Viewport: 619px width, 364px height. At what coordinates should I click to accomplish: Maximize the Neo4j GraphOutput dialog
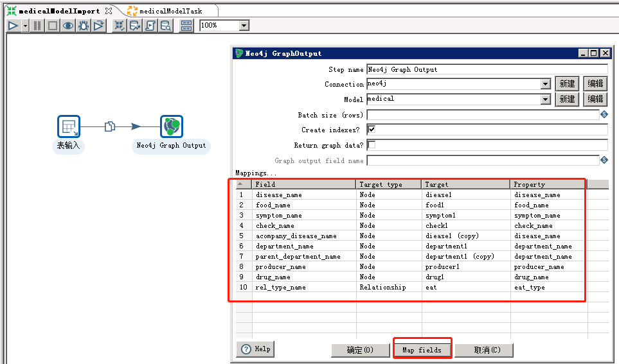click(594, 53)
